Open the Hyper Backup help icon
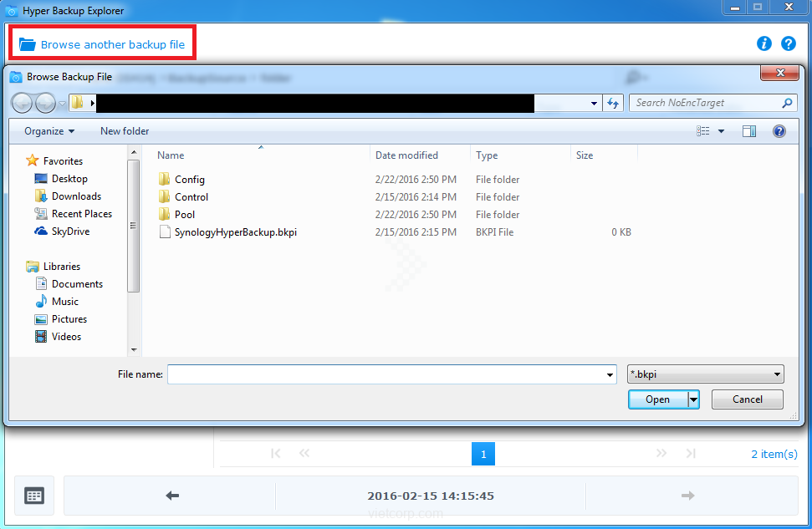Viewport: 812px width, 529px height. coord(788,44)
